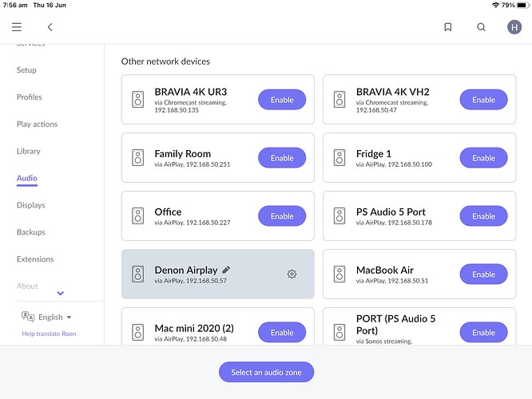Check the battery status icon
532x399 pixels.
click(522, 5)
